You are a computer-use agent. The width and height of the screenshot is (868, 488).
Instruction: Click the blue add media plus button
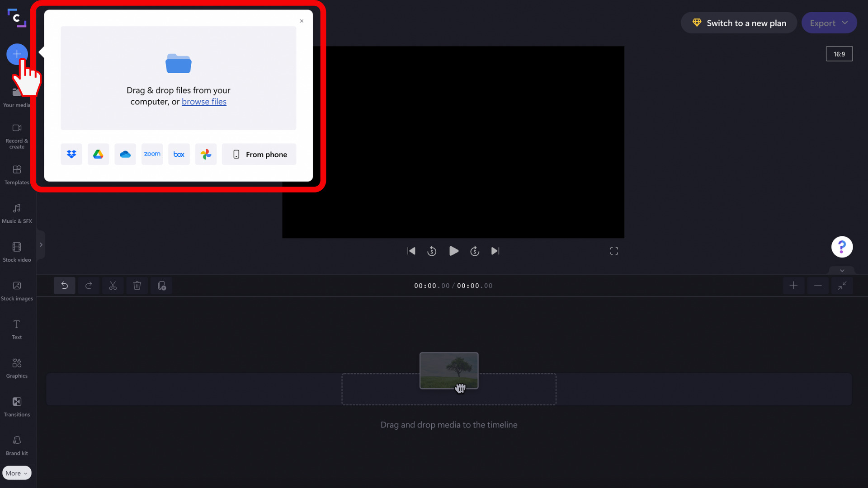pos(16,54)
